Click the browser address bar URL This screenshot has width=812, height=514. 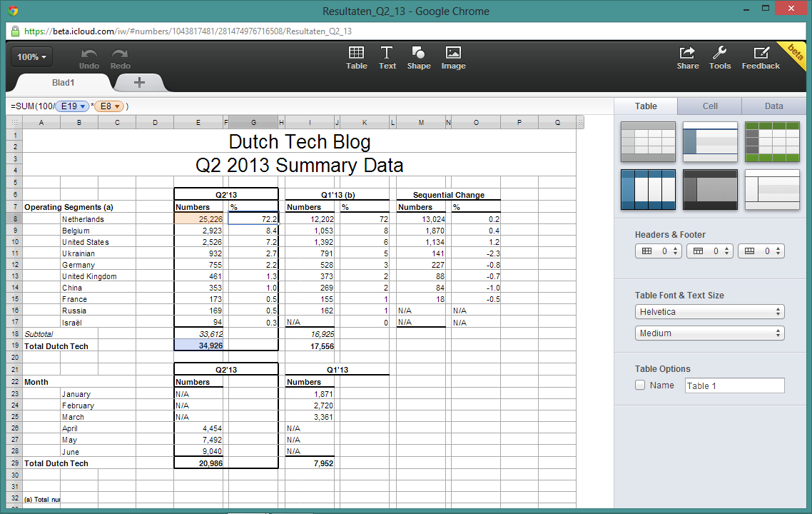pyautogui.click(x=188, y=31)
